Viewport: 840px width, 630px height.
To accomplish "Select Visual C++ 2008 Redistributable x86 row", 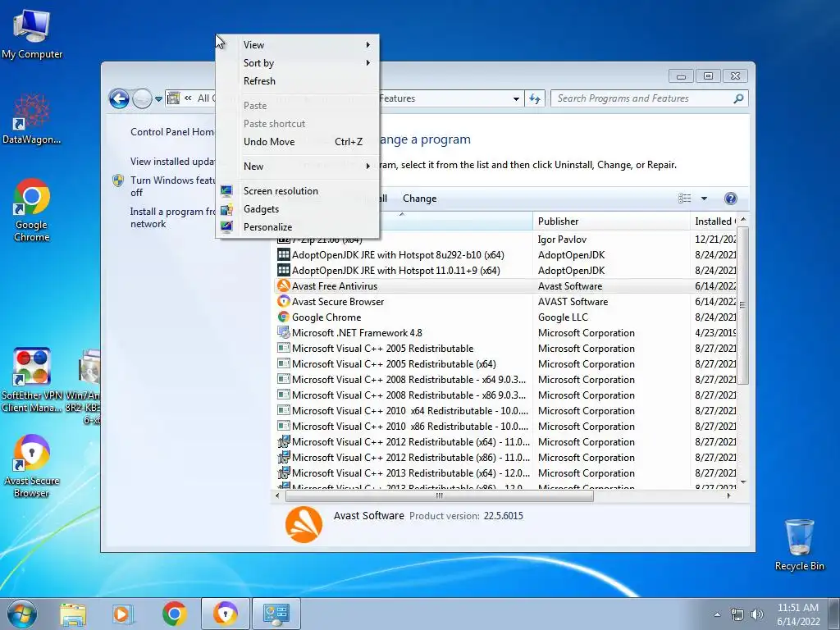I will pos(505,395).
